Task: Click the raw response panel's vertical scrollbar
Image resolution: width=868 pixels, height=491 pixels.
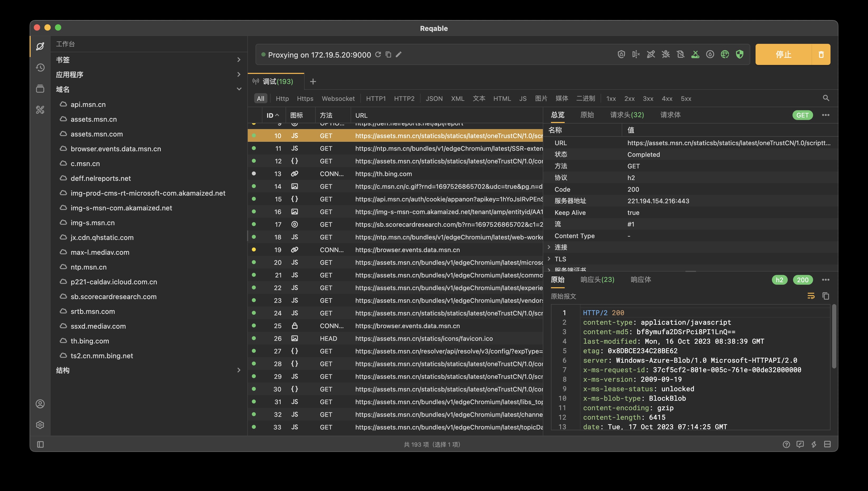Action: pos(834,336)
